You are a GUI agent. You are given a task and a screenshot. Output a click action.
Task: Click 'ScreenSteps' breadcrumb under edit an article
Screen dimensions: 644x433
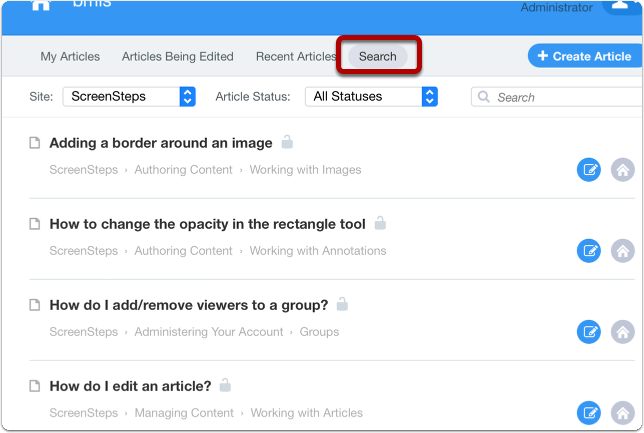click(x=83, y=413)
